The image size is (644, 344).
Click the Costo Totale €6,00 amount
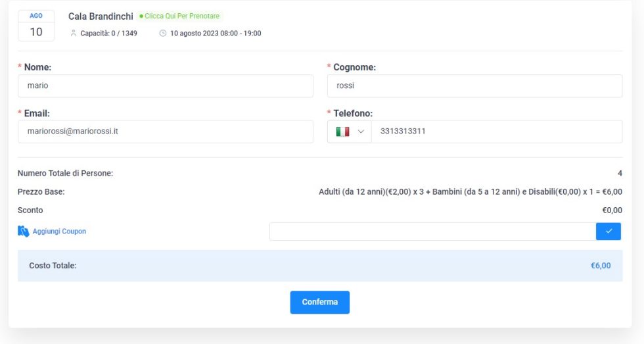click(x=600, y=266)
